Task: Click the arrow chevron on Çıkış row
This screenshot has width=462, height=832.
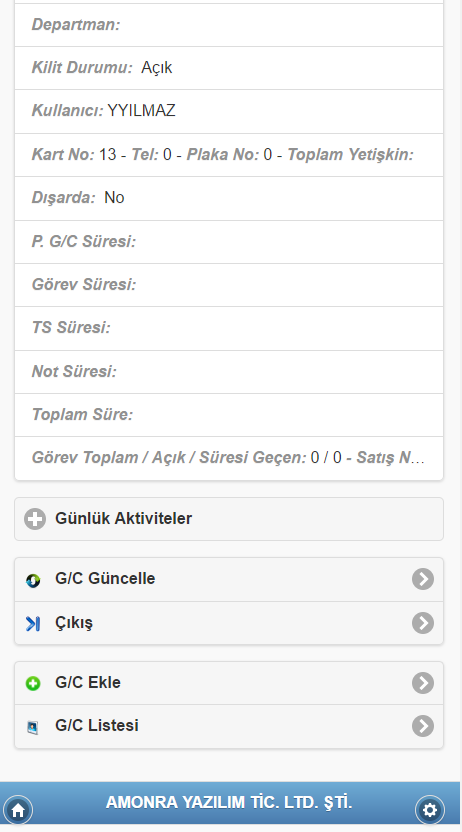Action: point(423,623)
